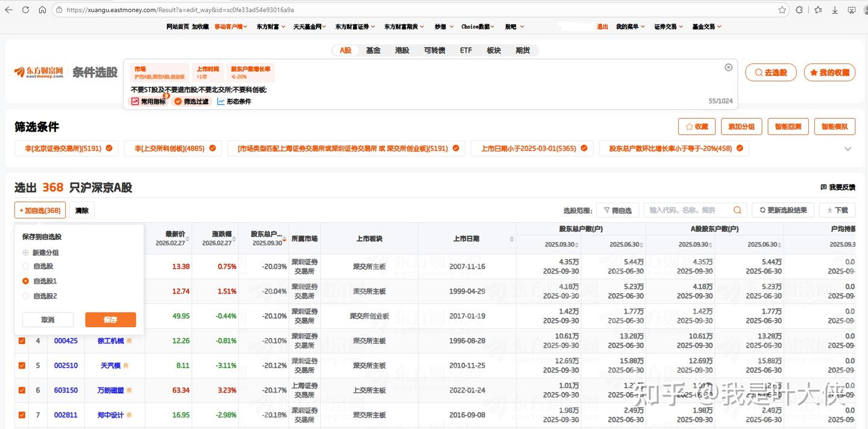Viewport: 868px width, 429px height.
Task: Switch to the 板块 tab
Action: coord(494,50)
